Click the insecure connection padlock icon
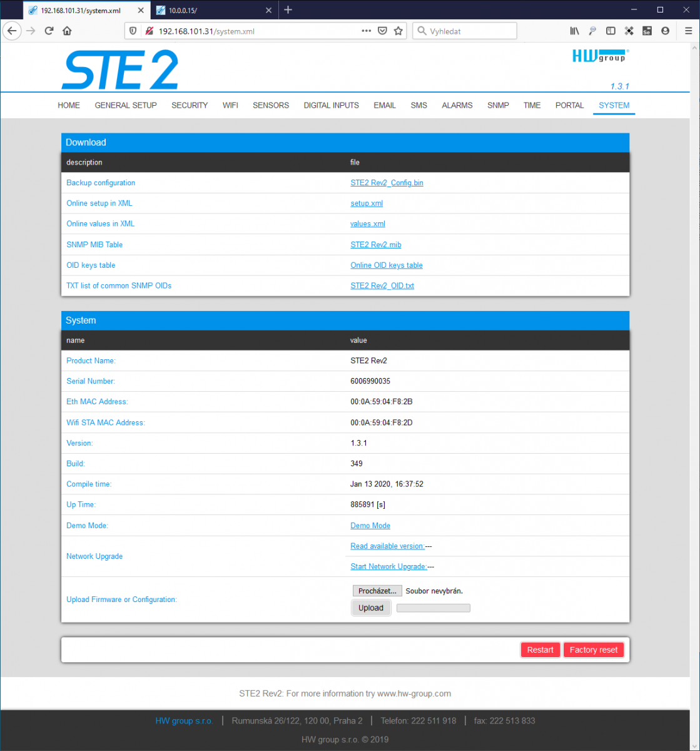The image size is (700, 751). (x=149, y=31)
